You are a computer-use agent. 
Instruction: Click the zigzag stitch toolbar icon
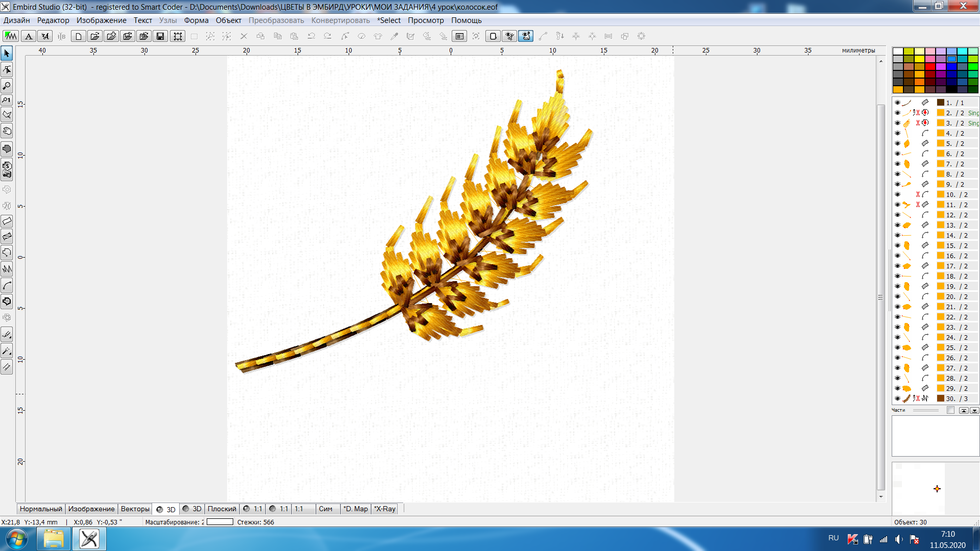[x=10, y=36]
